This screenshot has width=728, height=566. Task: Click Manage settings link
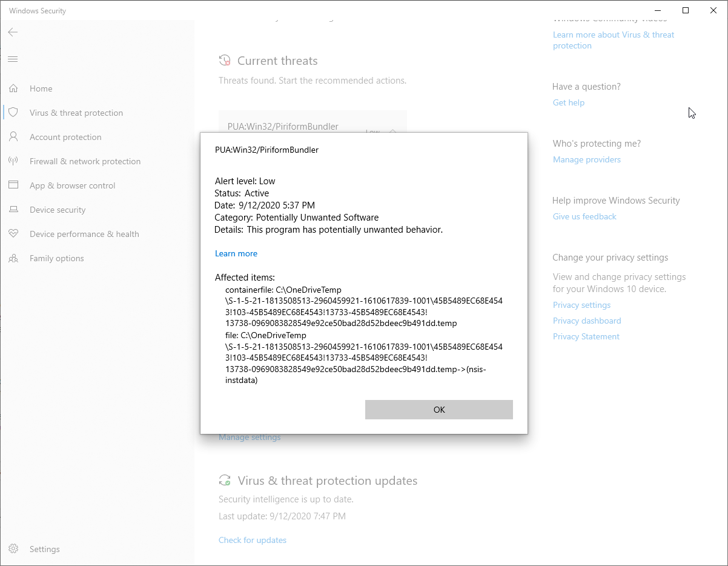pos(250,438)
